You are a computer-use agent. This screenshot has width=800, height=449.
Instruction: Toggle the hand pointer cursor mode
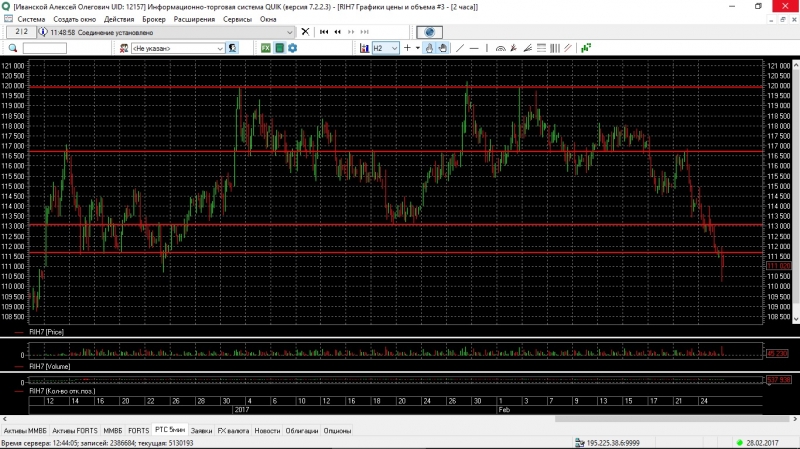[429, 48]
